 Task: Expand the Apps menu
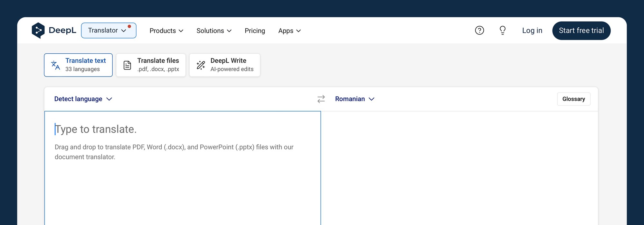tap(289, 31)
